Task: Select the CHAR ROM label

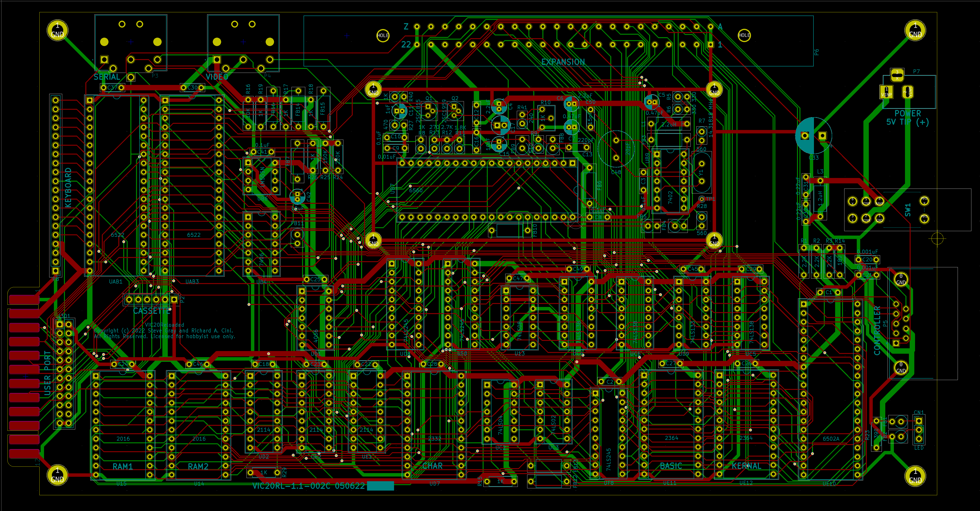Action: tap(432, 466)
